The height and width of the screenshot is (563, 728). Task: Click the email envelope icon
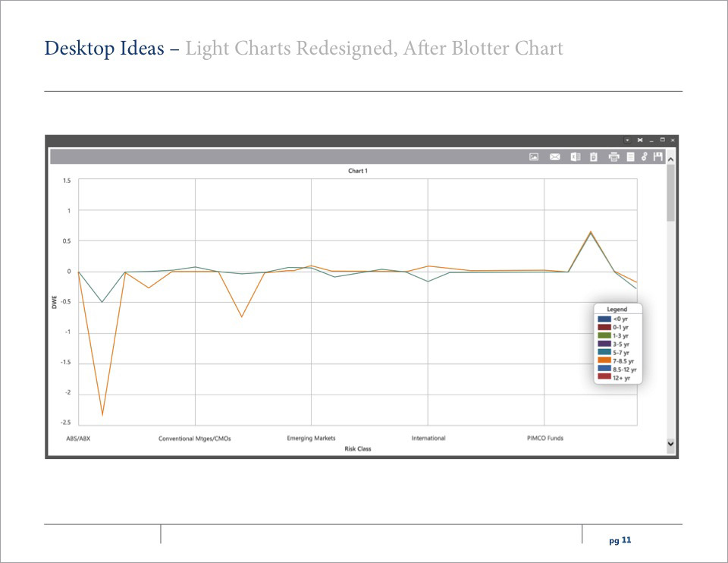554,157
